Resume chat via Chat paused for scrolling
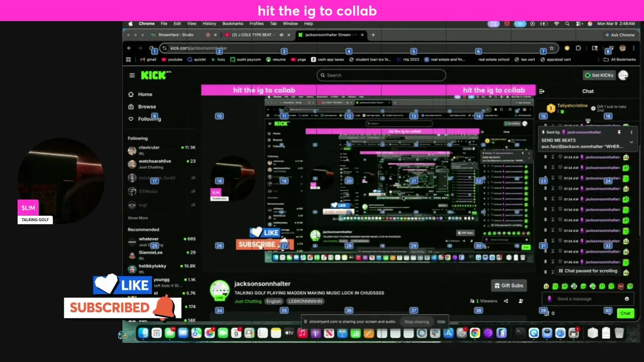The height and width of the screenshot is (362, 644). tap(588, 271)
